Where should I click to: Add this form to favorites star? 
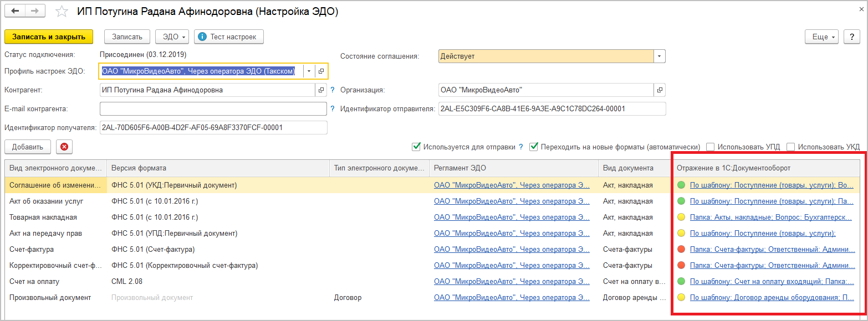62,12
